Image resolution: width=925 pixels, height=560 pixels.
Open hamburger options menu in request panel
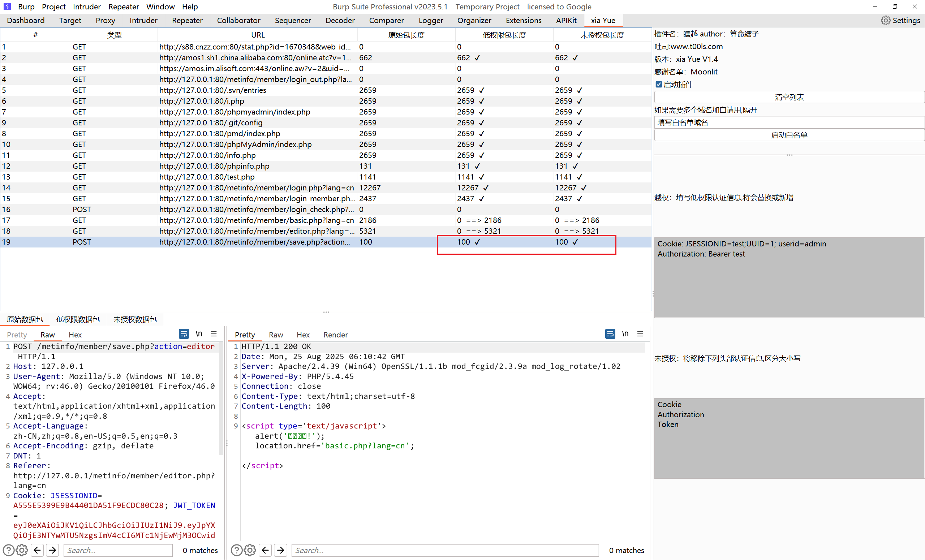pos(214,334)
